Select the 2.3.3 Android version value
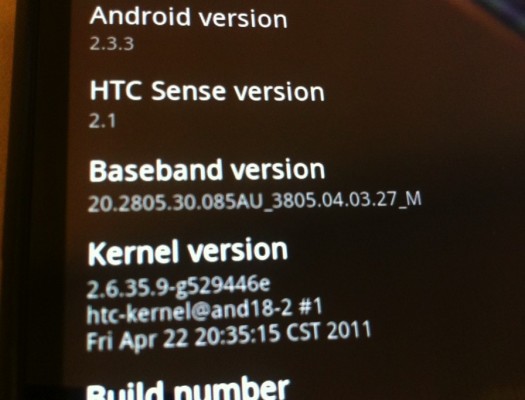The width and height of the screenshot is (525, 400). [112, 44]
